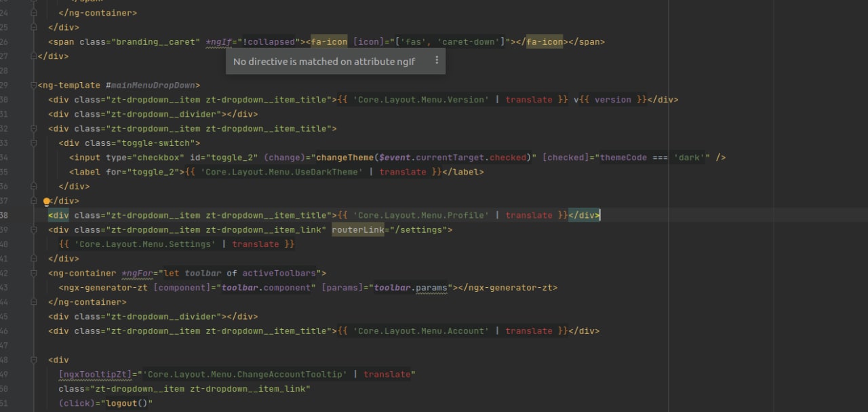Viewport: 868px width, 412px height.
Task: Click 'Core.Layout.Menu.Settings' translation key
Action: pyautogui.click(x=145, y=244)
